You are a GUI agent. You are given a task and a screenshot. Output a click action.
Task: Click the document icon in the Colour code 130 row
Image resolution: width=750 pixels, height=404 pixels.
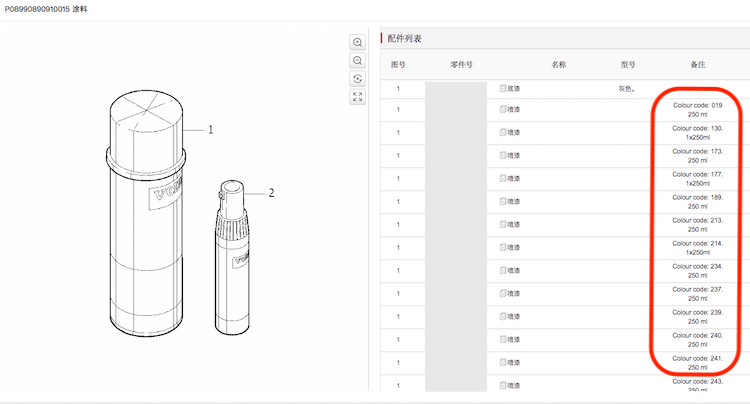point(503,132)
